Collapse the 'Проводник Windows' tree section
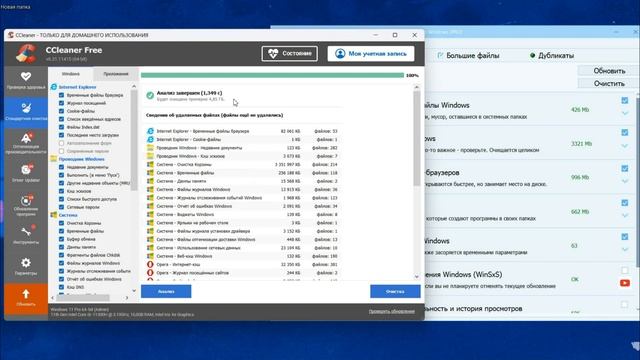 [81, 159]
